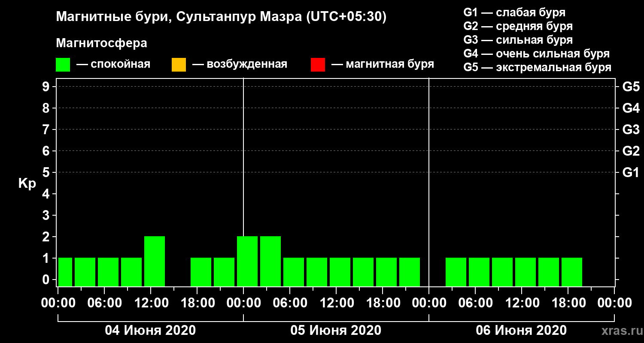Viewport: 644px width, 343px height.
Task: Click the right-axis 'G3' label
Action: click(x=631, y=129)
